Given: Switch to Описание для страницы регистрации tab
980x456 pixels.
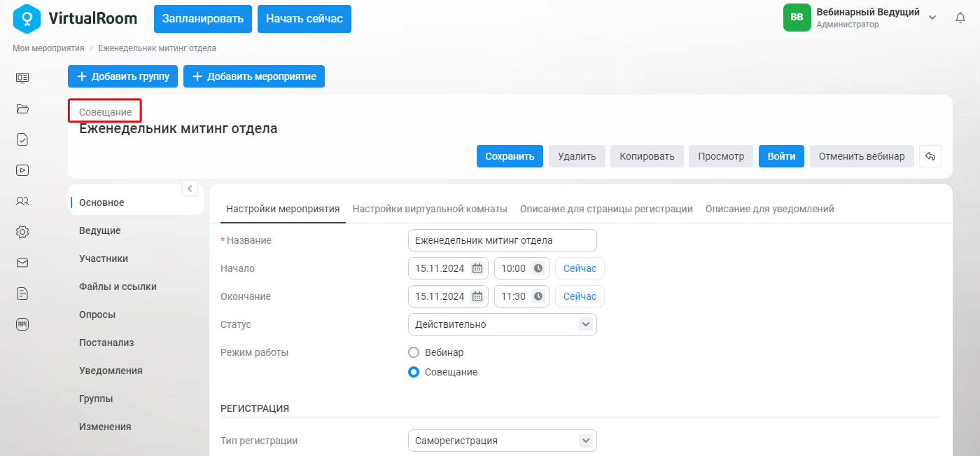Looking at the screenshot, I should pos(606,209).
